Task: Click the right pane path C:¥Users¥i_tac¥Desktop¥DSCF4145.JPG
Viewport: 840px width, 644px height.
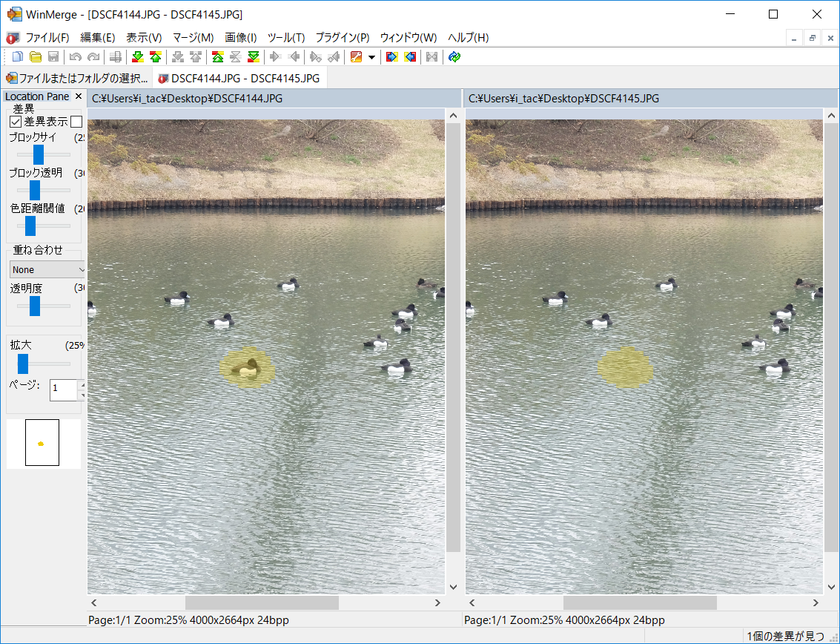Action: click(x=563, y=98)
